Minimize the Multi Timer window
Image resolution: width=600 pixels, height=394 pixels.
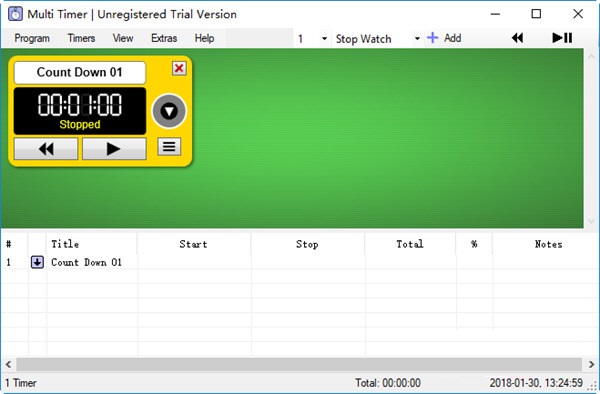(495, 14)
